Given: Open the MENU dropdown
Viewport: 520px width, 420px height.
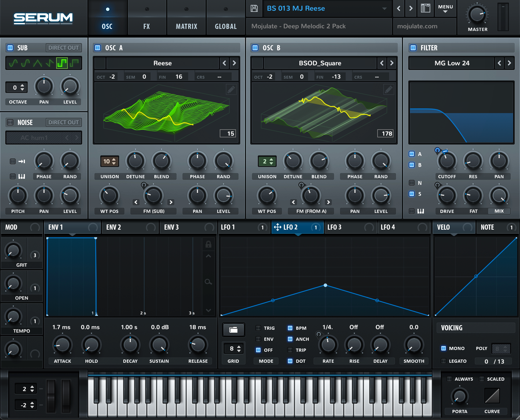Looking at the screenshot, I should point(445,8).
